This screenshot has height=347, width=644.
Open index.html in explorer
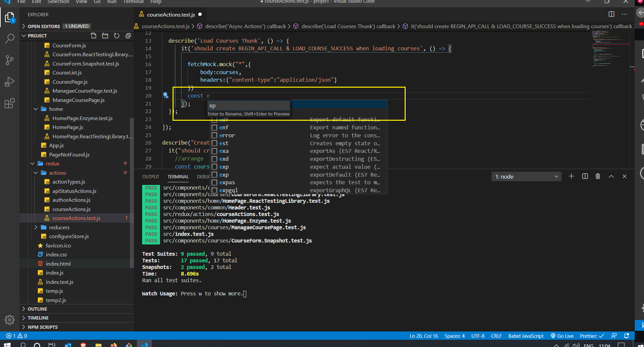(58, 264)
